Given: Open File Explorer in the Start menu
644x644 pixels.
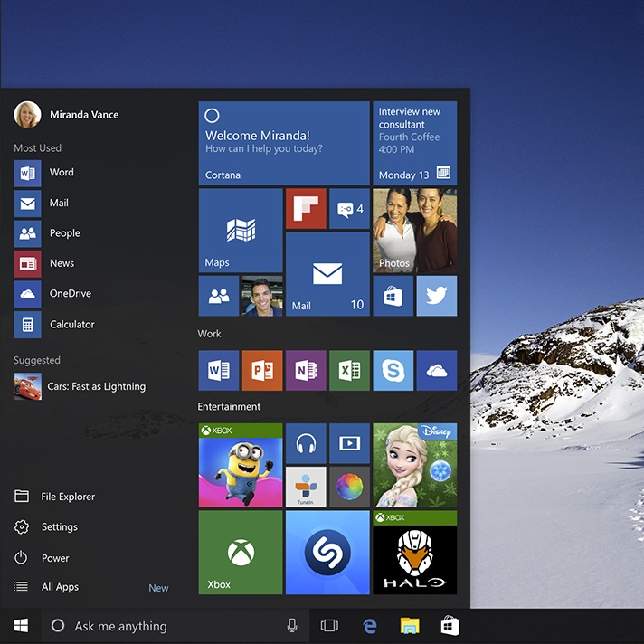Looking at the screenshot, I should (54, 497).
